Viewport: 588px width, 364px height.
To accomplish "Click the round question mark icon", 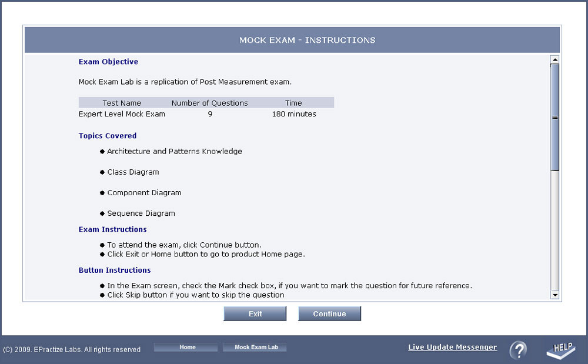I will point(518,350).
